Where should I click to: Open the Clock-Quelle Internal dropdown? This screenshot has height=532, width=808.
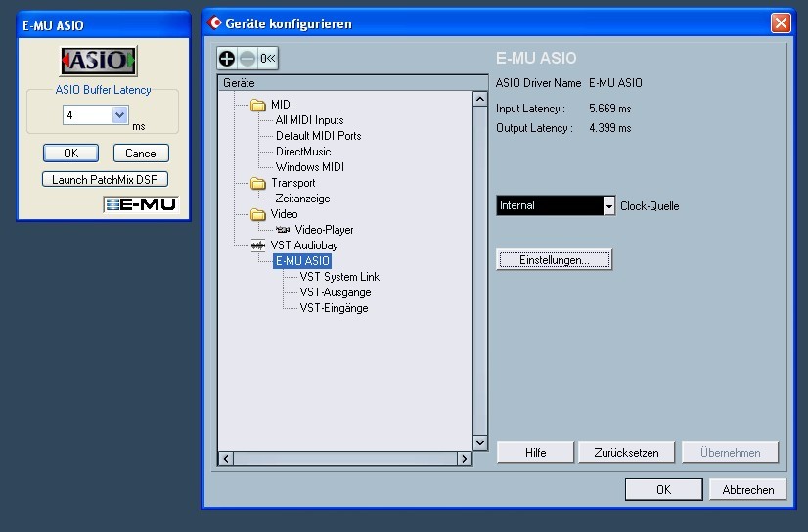click(608, 206)
